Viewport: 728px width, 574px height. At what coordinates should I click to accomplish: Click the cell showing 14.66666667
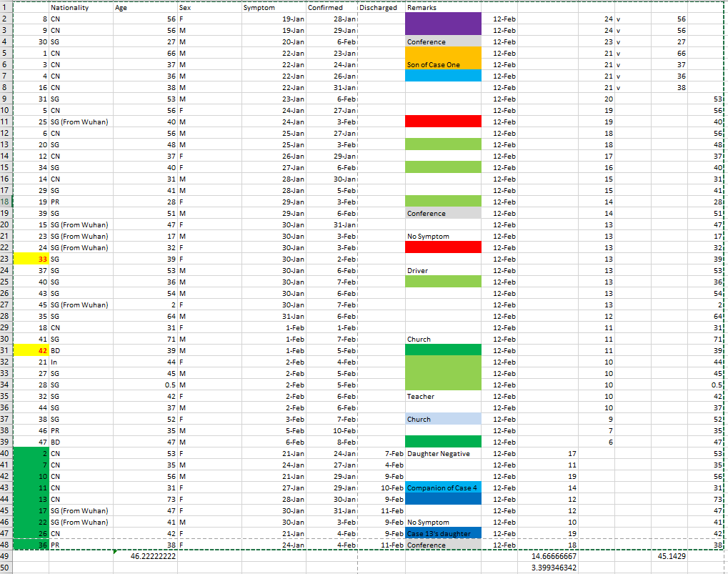[554, 556]
